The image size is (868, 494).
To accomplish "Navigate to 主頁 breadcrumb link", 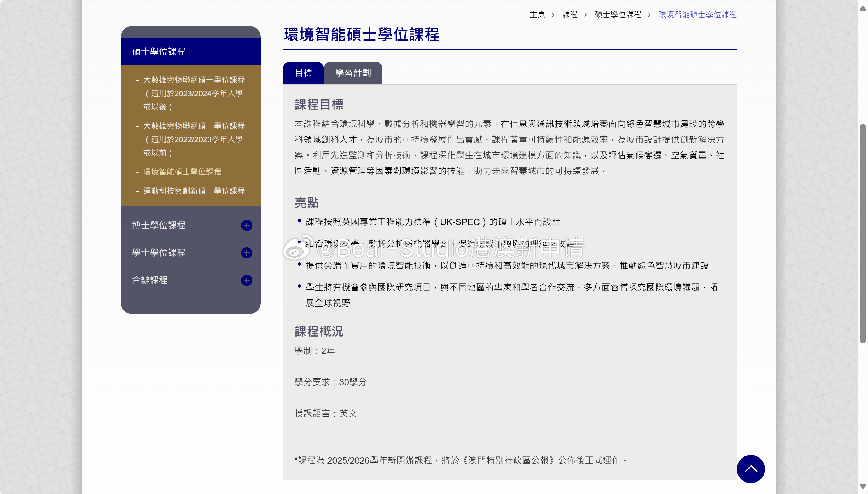I will (537, 14).
